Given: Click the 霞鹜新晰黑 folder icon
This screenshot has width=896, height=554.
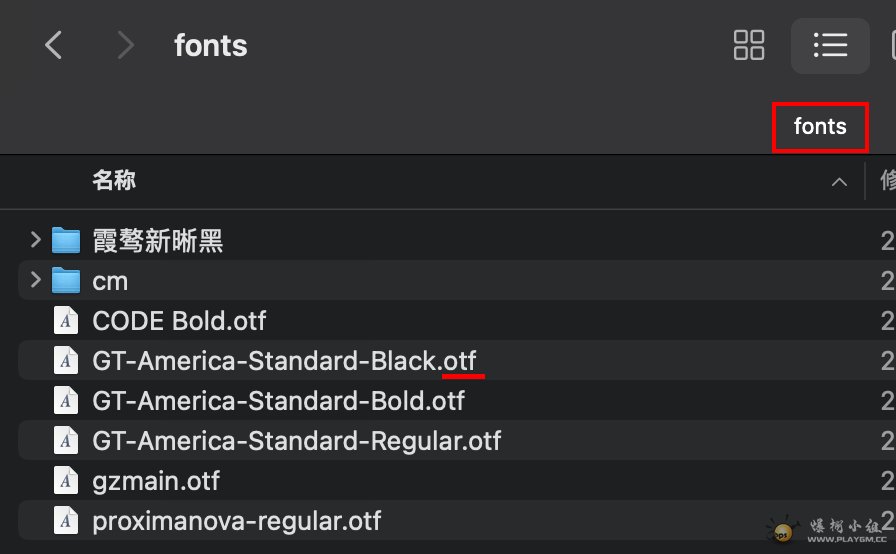Looking at the screenshot, I should click(66, 240).
